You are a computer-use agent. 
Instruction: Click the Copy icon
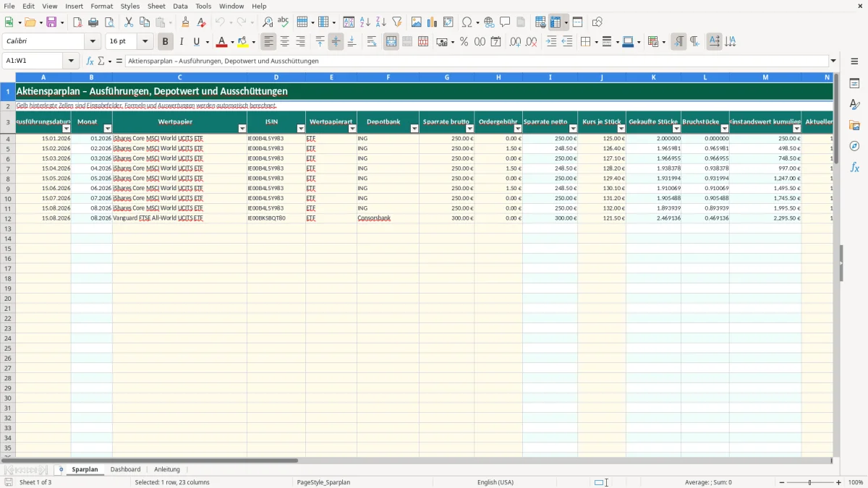click(145, 22)
